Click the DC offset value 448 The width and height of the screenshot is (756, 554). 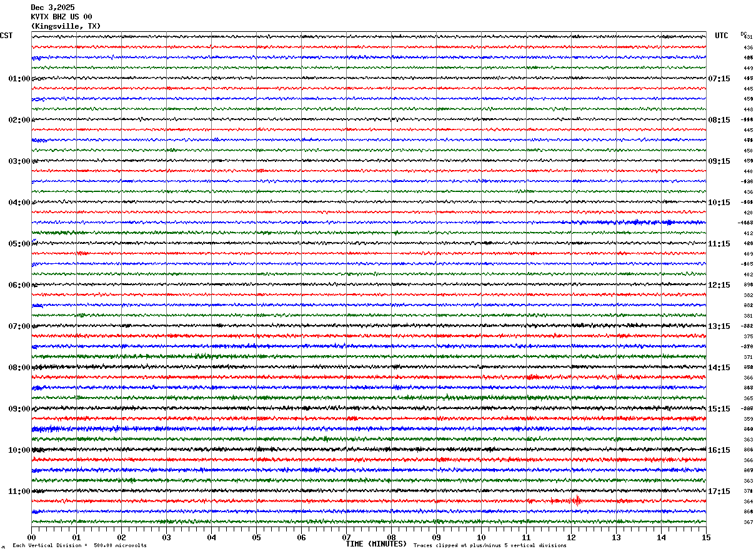click(x=748, y=109)
